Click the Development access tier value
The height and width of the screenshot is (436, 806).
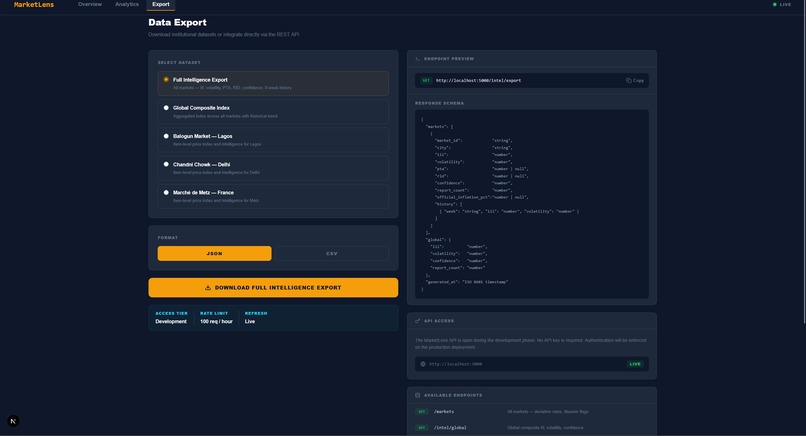click(x=171, y=321)
